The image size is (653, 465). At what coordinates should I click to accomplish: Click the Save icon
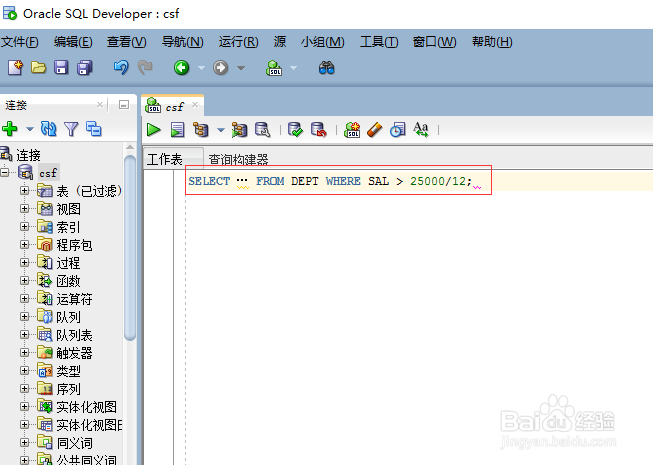61,67
